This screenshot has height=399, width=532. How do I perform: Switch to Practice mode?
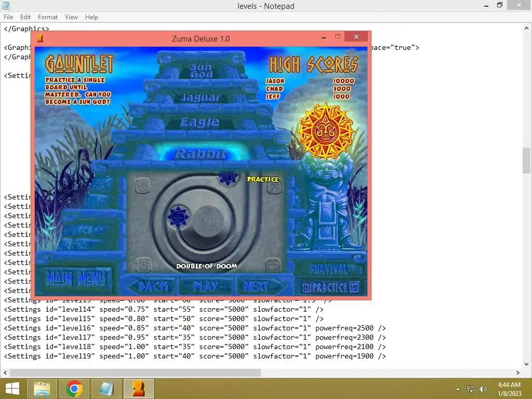[x=330, y=288]
